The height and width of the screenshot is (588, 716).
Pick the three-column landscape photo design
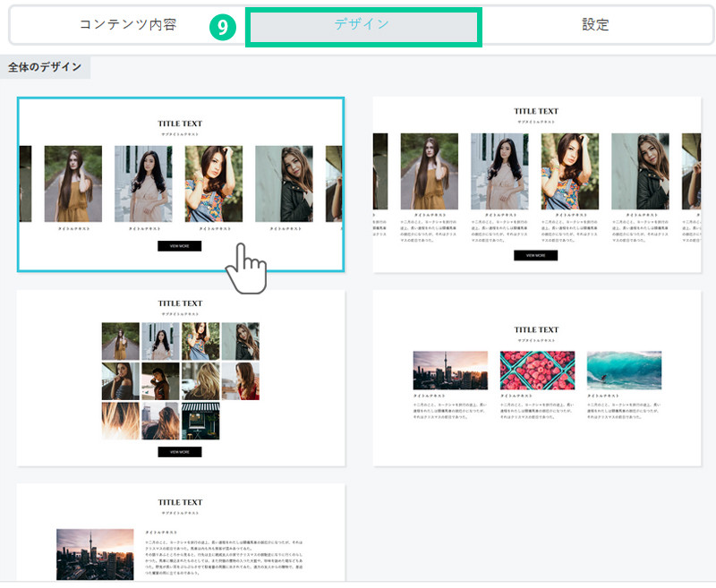[536, 379]
